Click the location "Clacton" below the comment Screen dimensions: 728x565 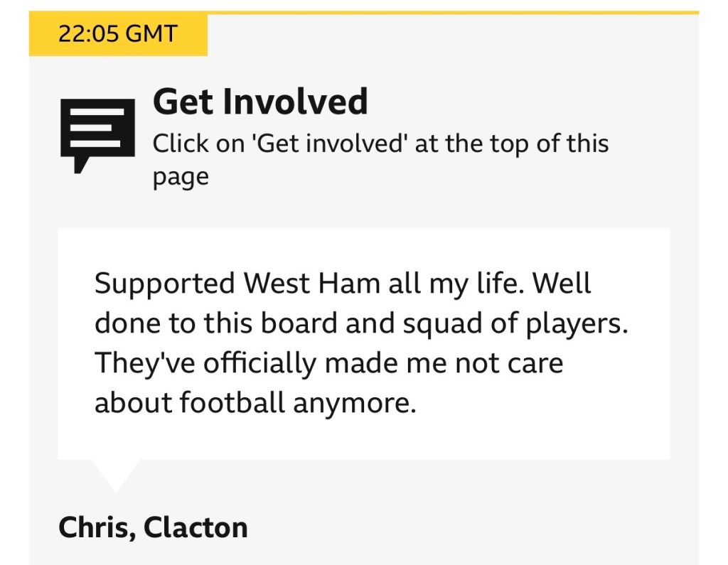coord(196,527)
